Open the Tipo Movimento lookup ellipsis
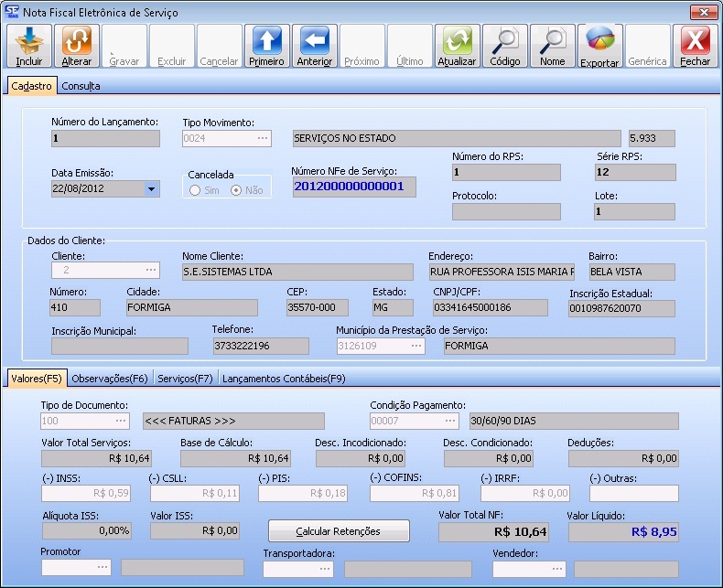Viewport: 723px width, 588px height. 263,139
